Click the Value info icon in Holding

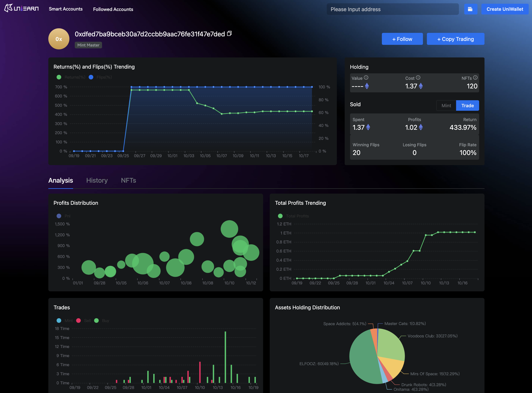tap(366, 77)
